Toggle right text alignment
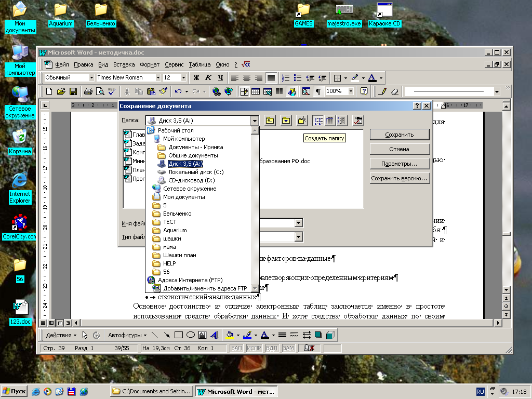The height and width of the screenshot is (399, 532). click(x=259, y=78)
